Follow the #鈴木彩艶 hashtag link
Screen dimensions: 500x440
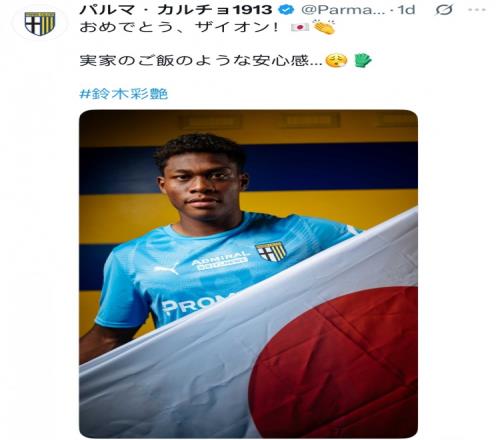(x=124, y=94)
